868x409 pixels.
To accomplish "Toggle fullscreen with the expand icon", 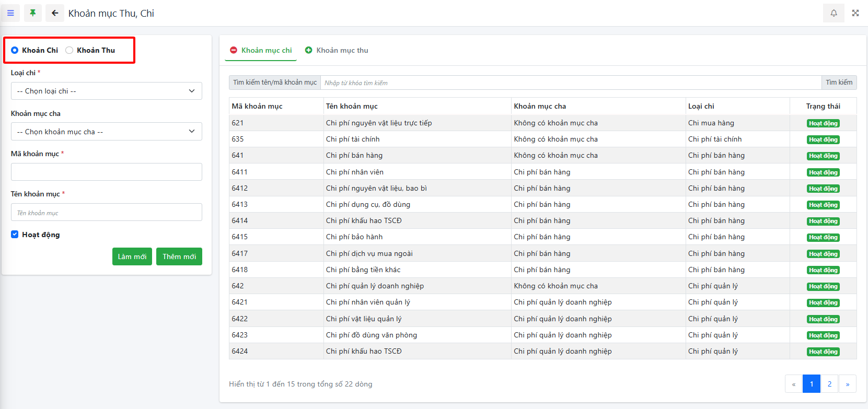I will pyautogui.click(x=855, y=13).
